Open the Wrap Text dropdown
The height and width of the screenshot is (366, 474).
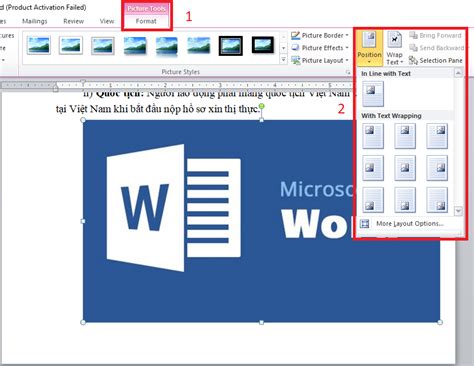395,48
